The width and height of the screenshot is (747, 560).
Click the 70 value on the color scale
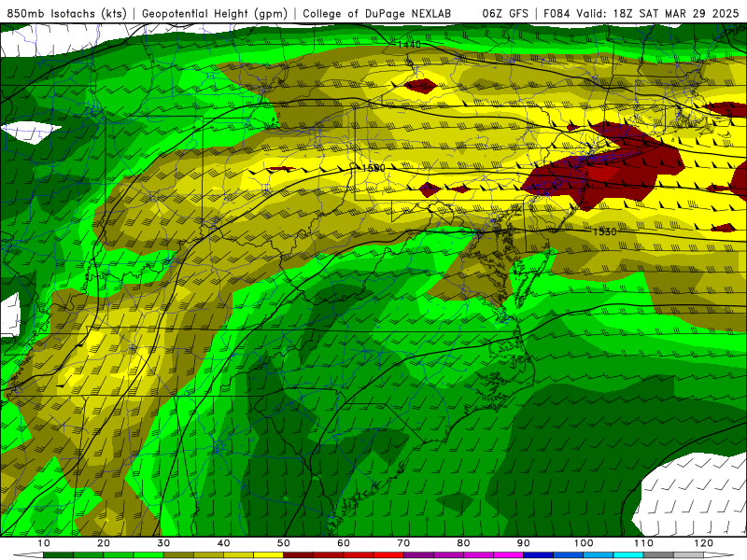[x=403, y=543]
